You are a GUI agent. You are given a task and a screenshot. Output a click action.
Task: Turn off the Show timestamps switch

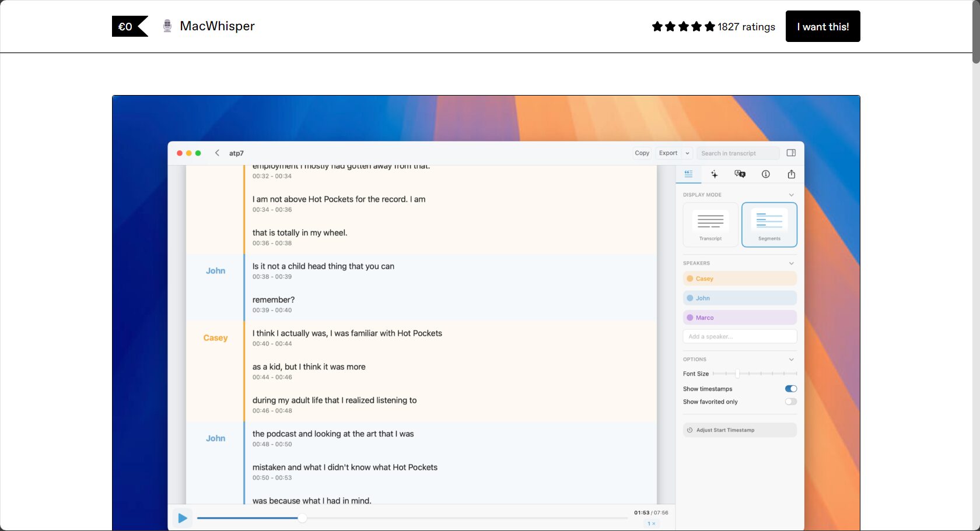791,389
